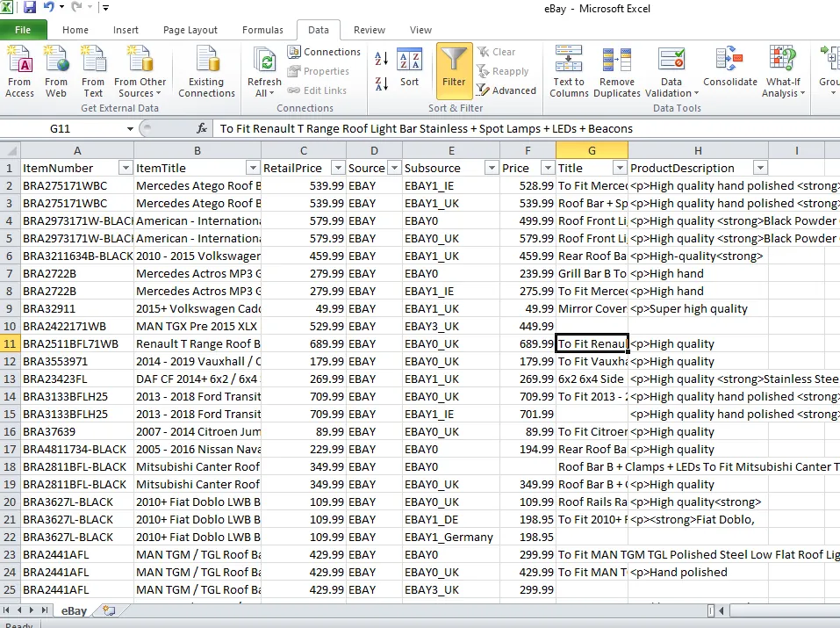Open ItemTitle column filter dropdown
840x628 pixels.
tap(253, 168)
